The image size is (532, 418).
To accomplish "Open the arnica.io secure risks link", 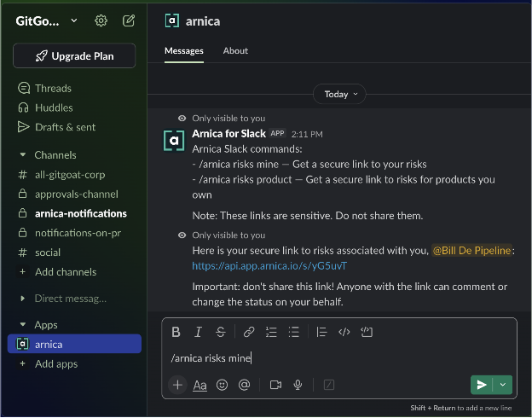I will coord(269,265).
